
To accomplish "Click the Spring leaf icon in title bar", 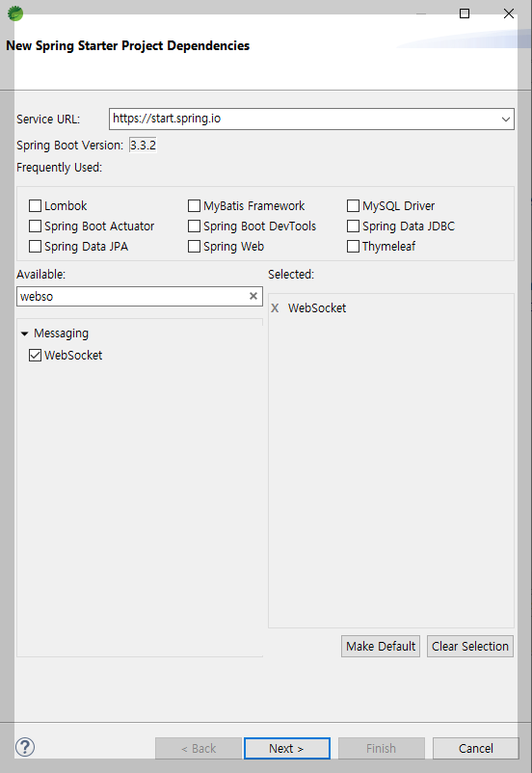I will [15, 13].
